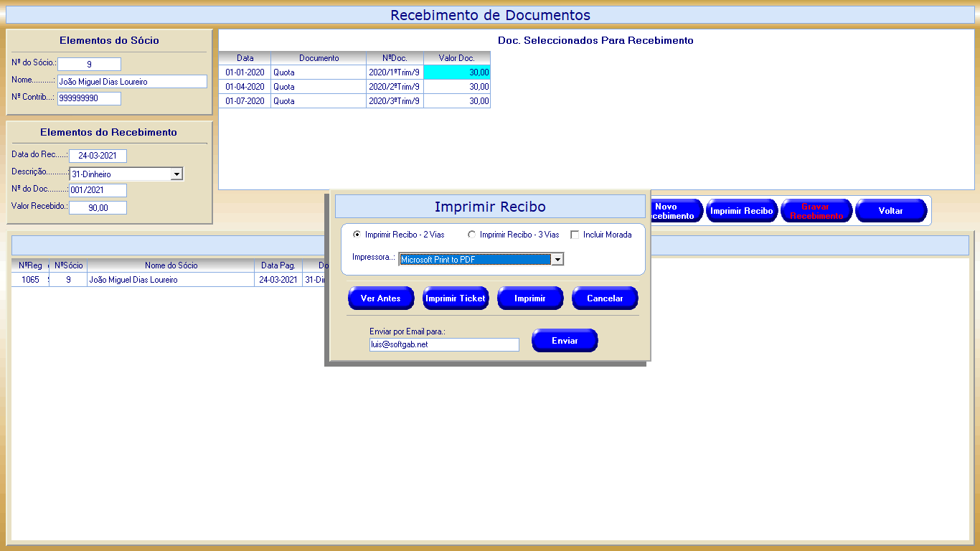Select the 2020/2ºTrim/9 document row
980x551 pixels.
coord(394,87)
